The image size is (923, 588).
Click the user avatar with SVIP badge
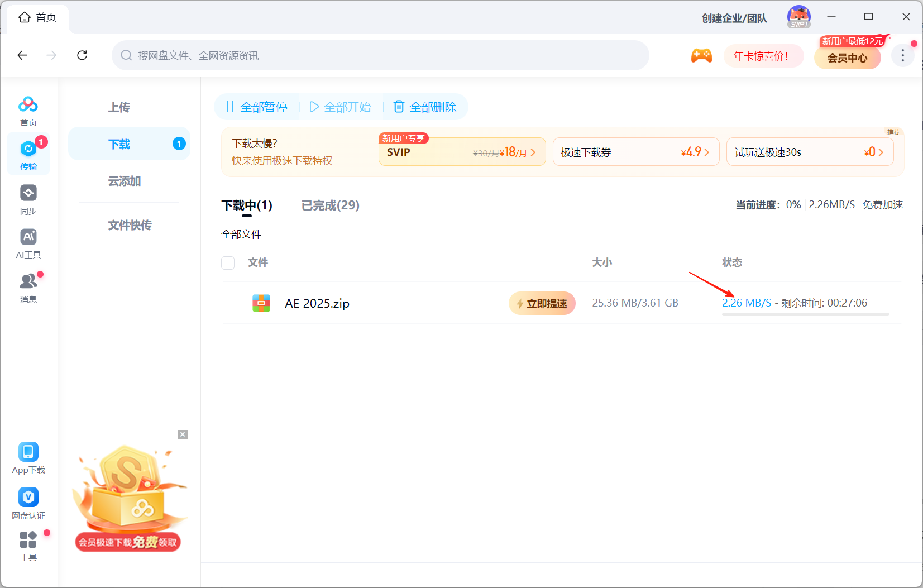pyautogui.click(x=799, y=17)
